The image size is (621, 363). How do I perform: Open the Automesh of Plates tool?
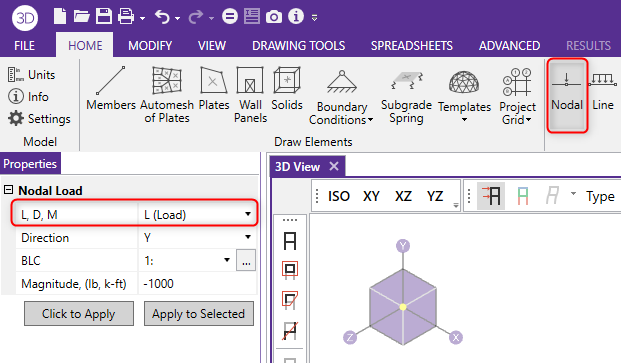[167, 95]
